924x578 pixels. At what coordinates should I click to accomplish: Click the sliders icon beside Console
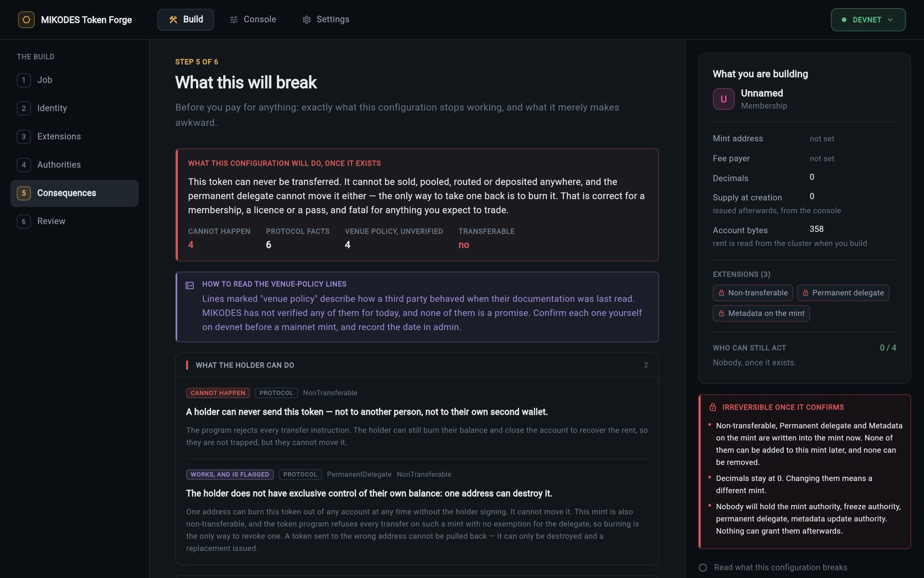point(234,20)
